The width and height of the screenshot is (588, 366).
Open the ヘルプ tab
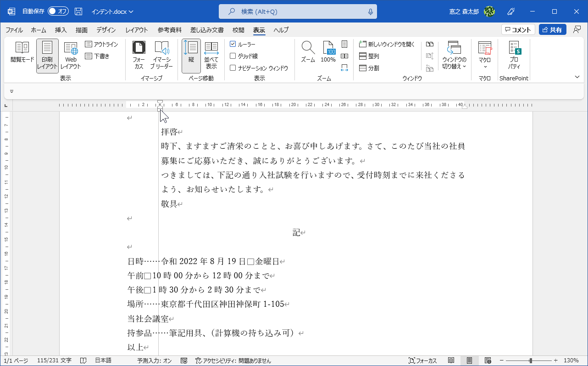281,30
